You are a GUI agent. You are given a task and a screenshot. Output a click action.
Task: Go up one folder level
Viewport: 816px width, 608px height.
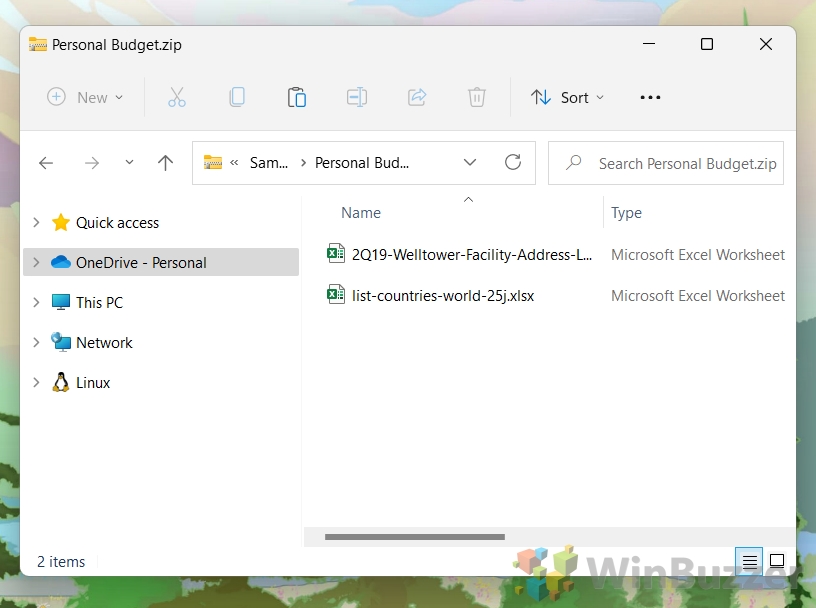pos(165,163)
